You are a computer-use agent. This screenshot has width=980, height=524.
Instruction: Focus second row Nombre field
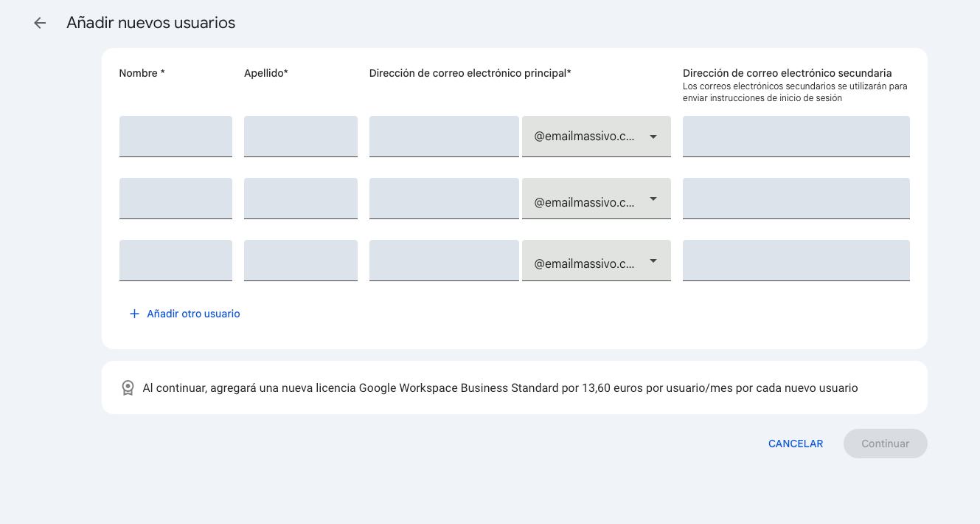pyautogui.click(x=176, y=199)
